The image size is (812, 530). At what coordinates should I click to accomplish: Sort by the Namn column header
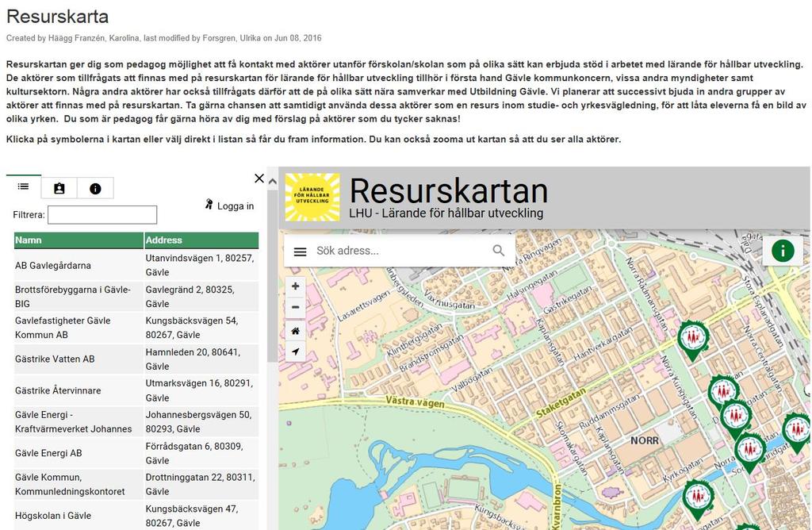click(x=79, y=240)
